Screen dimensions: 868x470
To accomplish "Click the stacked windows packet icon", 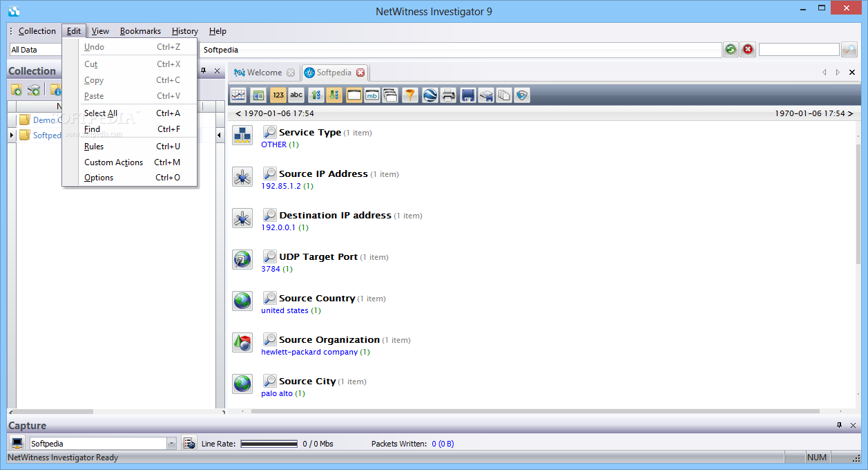I will click(389, 95).
